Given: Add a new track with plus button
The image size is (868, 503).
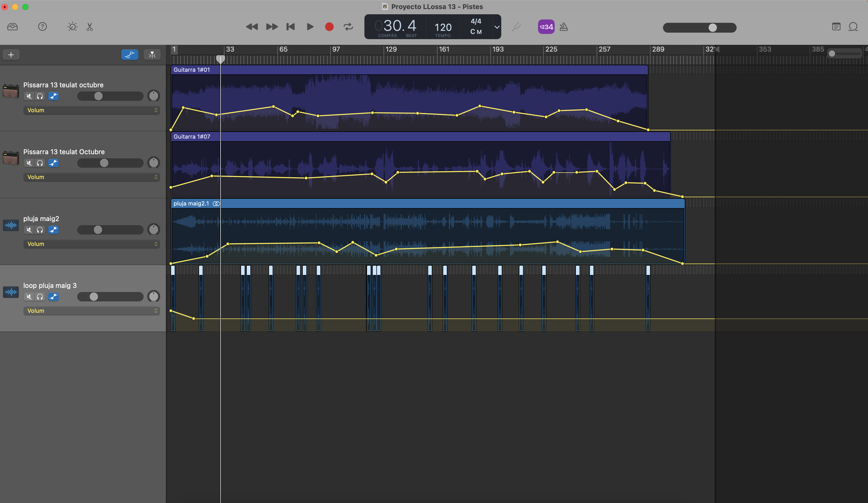Looking at the screenshot, I should (11, 55).
